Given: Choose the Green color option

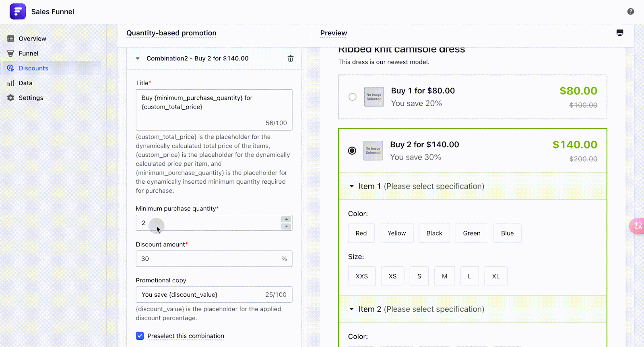Looking at the screenshot, I should tap(472, 233).
